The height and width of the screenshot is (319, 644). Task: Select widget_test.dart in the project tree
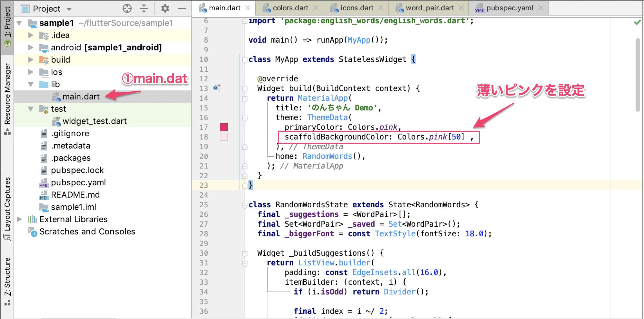(x=94, y=121)
